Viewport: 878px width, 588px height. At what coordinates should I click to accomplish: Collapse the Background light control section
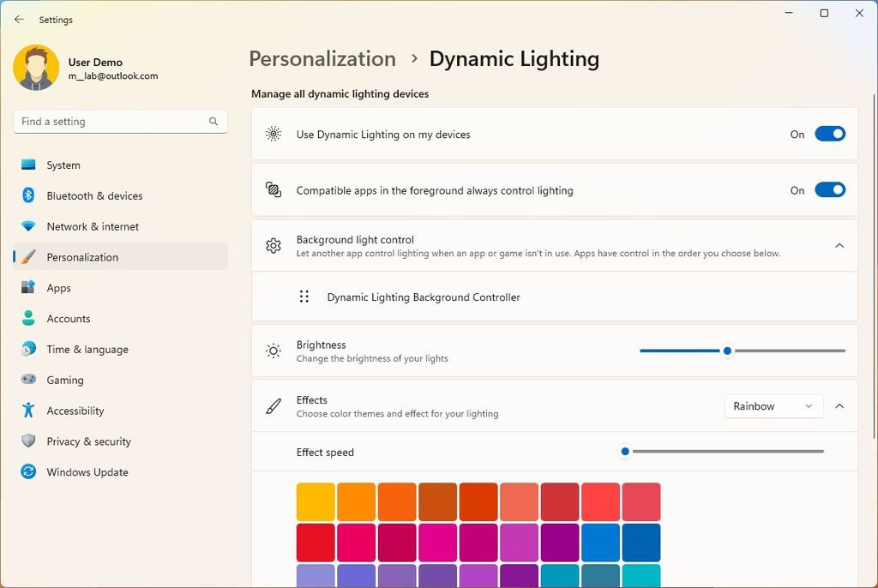point(839,245)
